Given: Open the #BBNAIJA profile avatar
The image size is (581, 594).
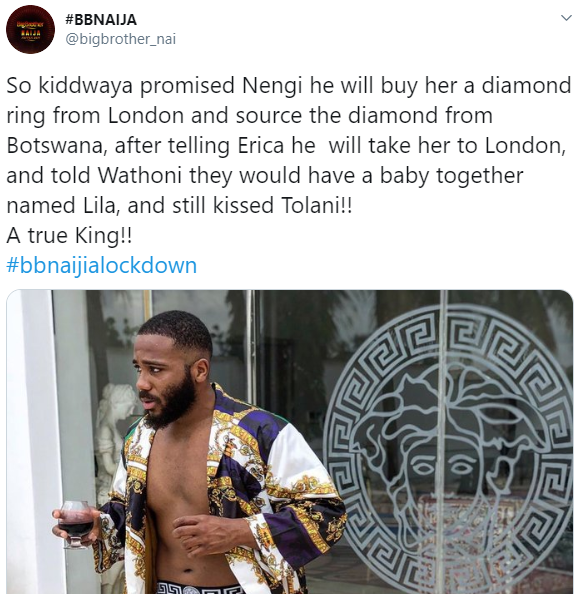Looking at the screenshot, I should 30,30.
